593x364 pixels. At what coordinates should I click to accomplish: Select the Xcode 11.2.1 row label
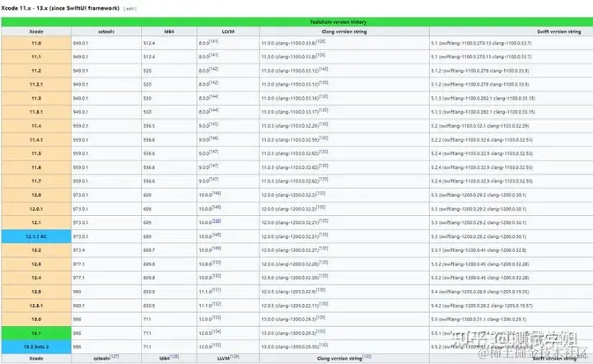[36, 84]
